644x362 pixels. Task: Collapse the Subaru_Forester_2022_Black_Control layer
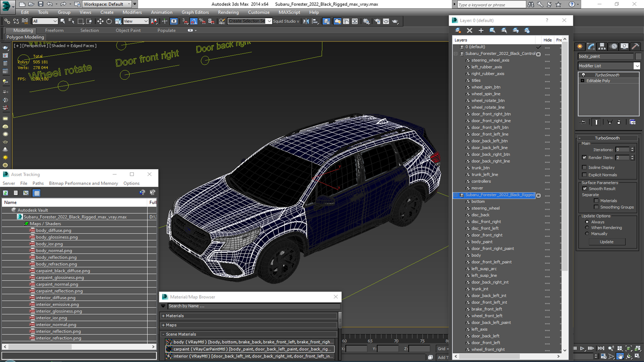pyautogui.click(x=455, y=54)
